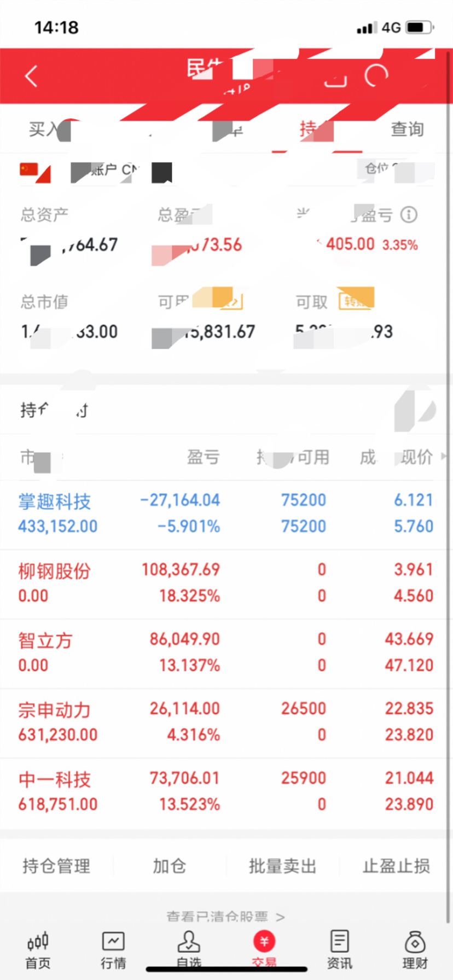The width and height of the screenshot is (453, 980).
Task: Tap the 加仓 button
Action: point(169,866)
